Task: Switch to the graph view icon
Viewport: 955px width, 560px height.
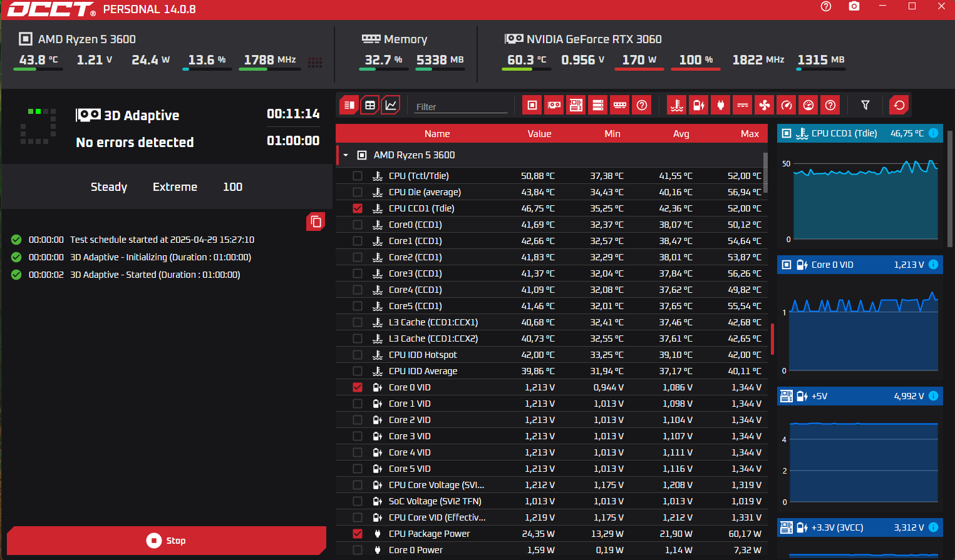Action: [391, 105]
